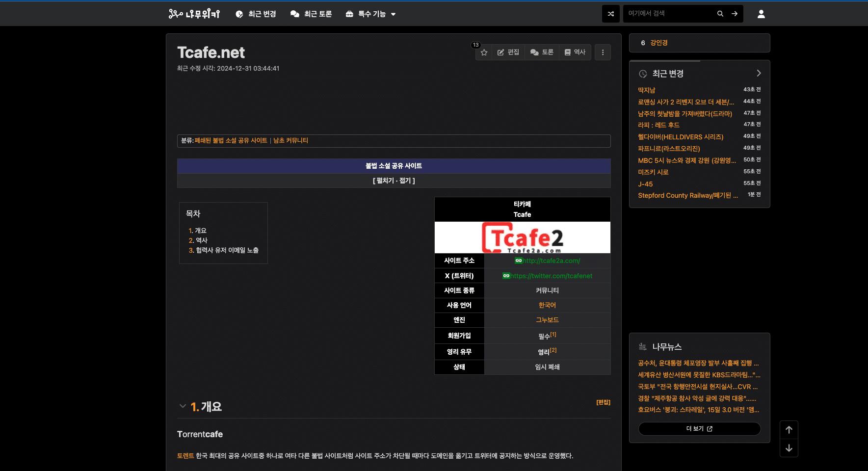Open the 역사 history button
The width and height of the screenshot is (868, 471).
[x=575, y=52]
